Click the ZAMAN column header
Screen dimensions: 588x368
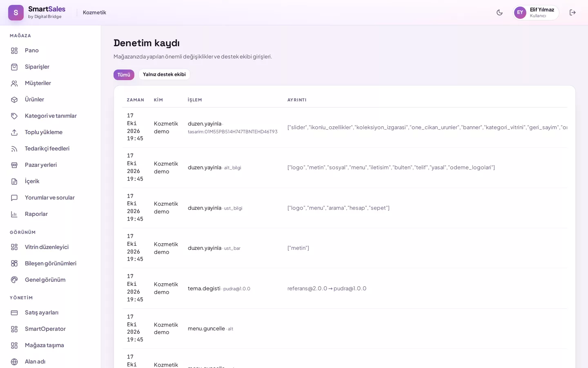point(136,100)
